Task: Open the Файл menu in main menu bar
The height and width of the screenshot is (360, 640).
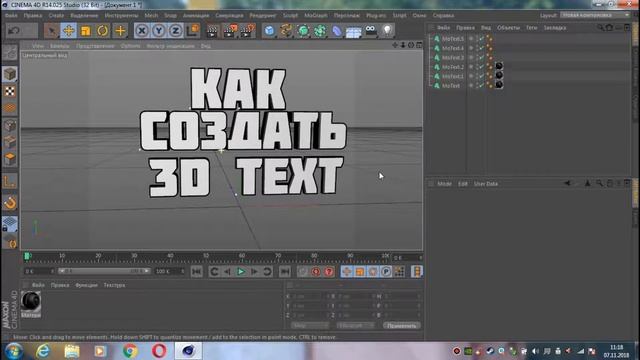Action: click(11, 16)
